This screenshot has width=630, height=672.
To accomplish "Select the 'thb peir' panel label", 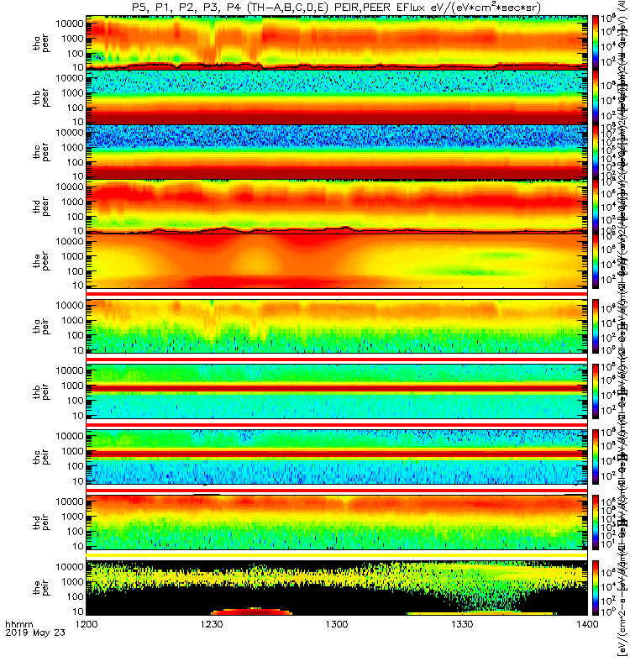I will click(41, 391).
